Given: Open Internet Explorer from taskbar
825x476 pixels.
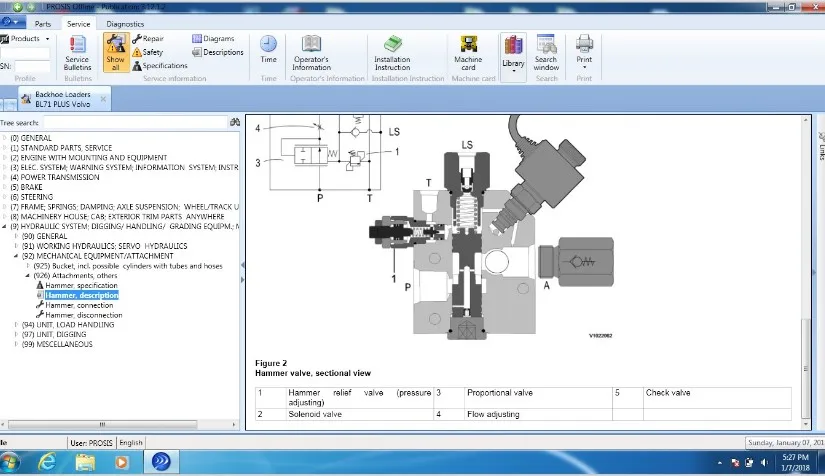Looking at the screenshot, I should (47, 462).
